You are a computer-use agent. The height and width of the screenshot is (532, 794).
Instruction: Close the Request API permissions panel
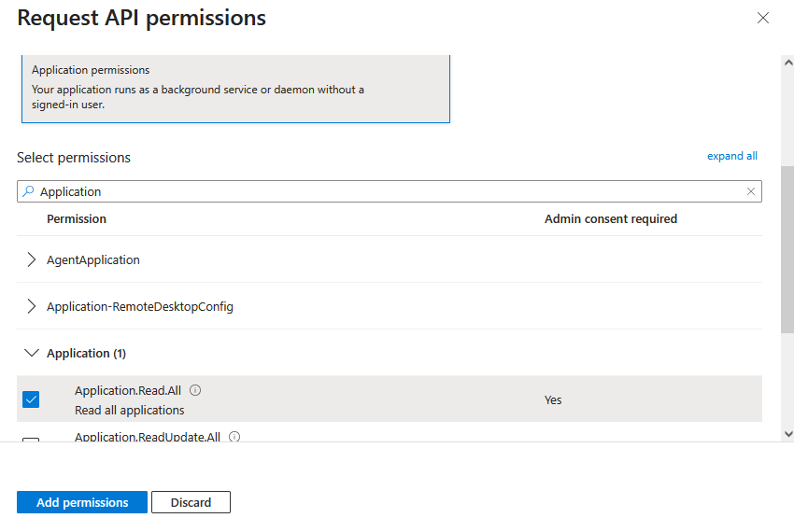(x=763, y=18)
